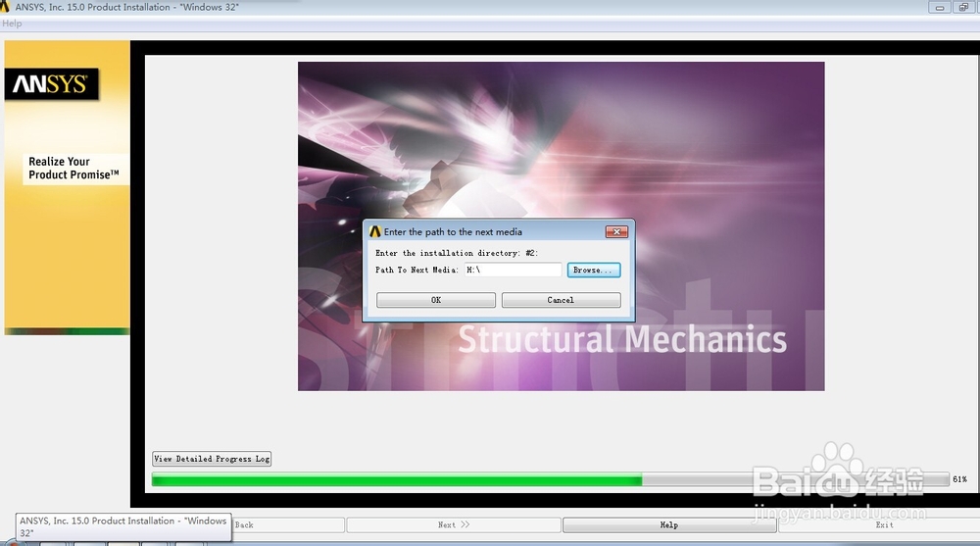Click the Next >> navigation button

click(x=454, y=524)
